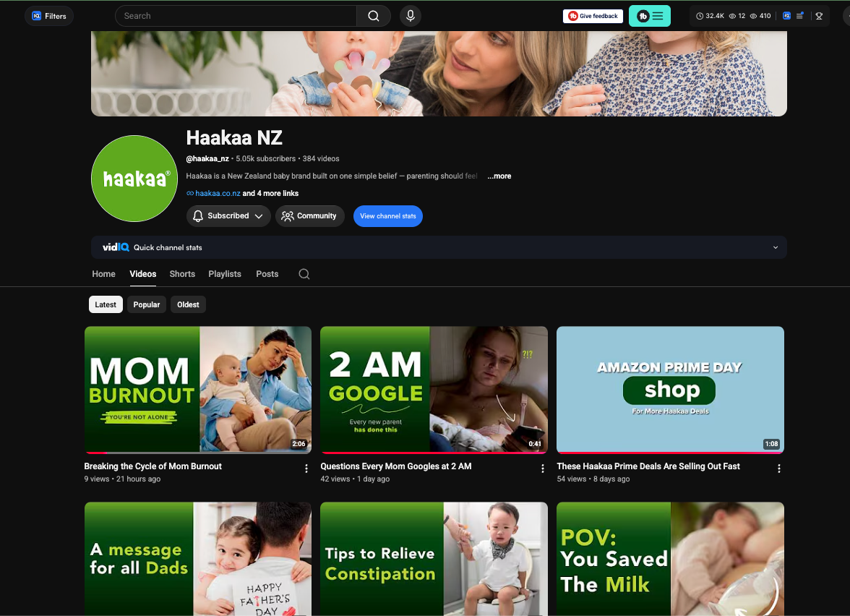
Task: Click title 'Breaking the Cycle of Mom Burnout'
Action: 153,466
